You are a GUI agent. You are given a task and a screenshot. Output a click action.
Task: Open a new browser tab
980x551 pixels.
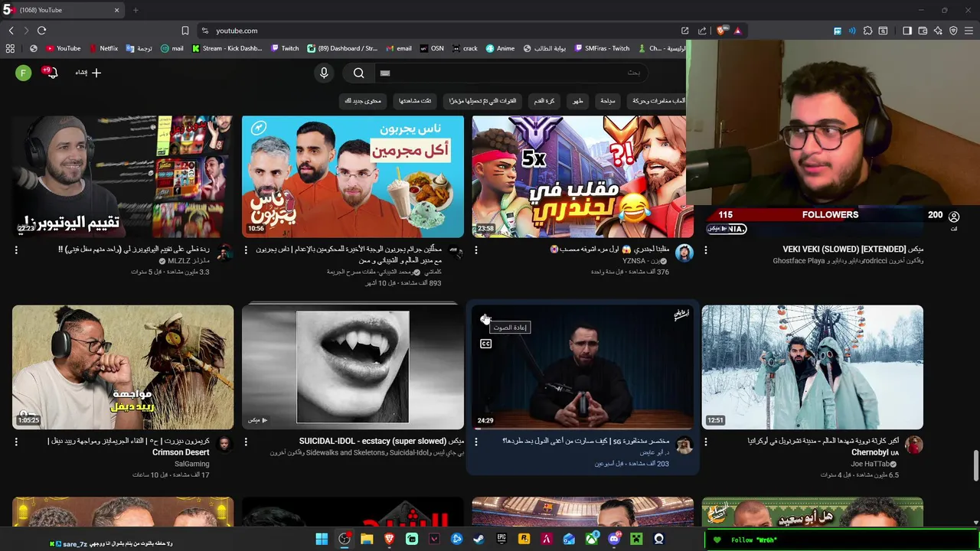[x=136, y=10]
